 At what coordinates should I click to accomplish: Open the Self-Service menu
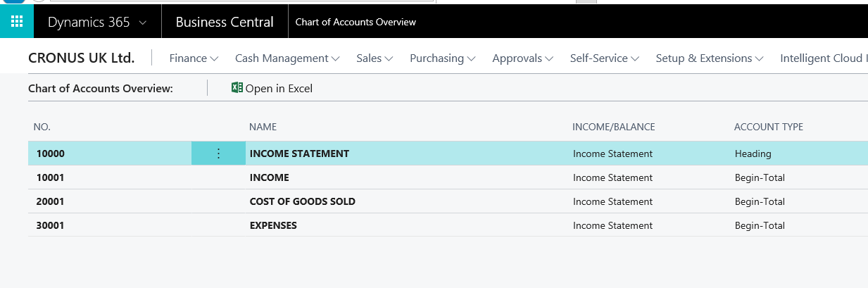(x=604, y=58)
